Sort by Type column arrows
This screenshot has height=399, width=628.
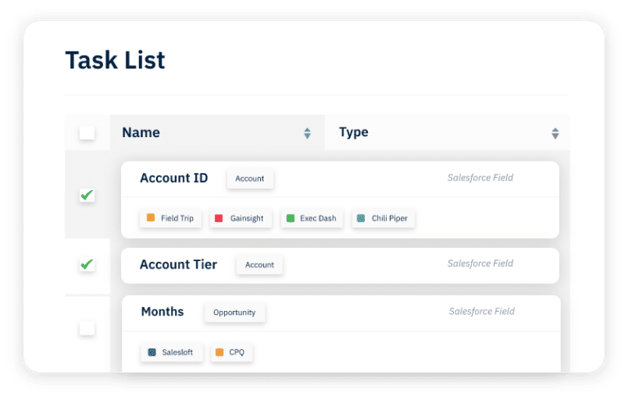[x=555, y=133]
